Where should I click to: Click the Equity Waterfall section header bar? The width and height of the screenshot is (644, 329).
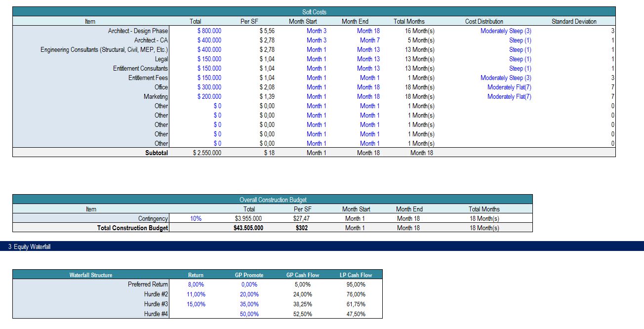tap(322, 247)
